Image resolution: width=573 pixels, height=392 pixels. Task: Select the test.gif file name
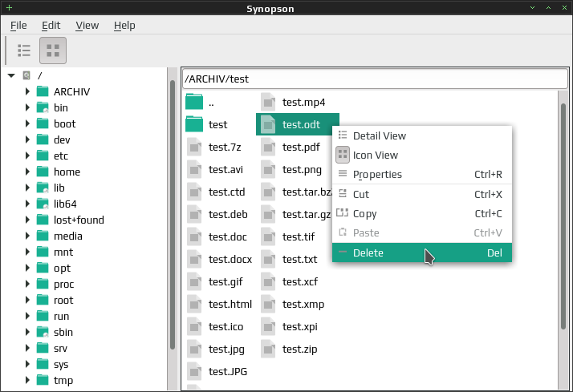(226, 281)
